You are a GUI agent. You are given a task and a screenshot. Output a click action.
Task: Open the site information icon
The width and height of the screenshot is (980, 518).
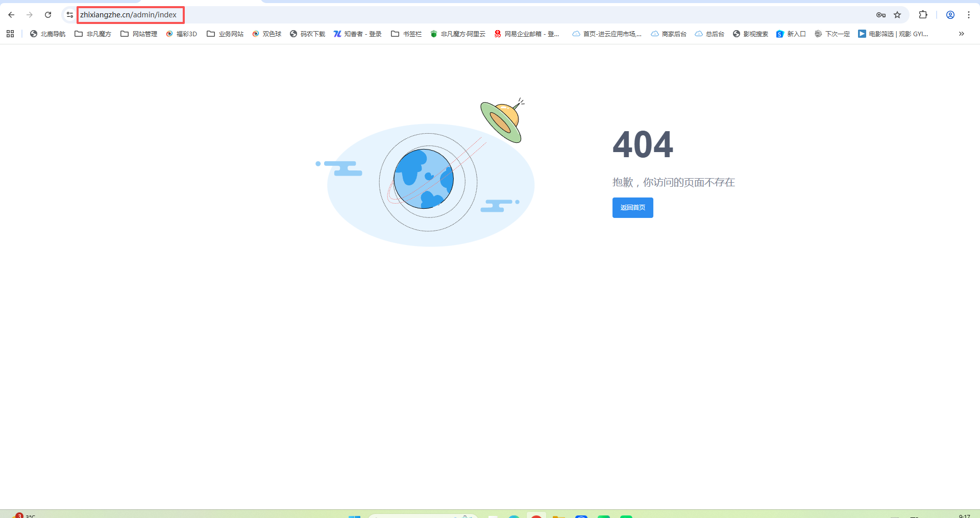[x=70, y=15]
